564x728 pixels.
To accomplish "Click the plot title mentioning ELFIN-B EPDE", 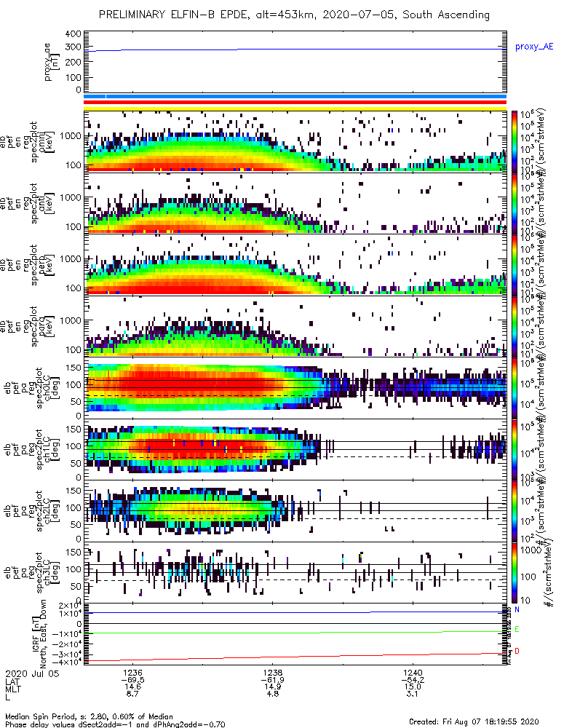I will click(x=294, y=15).
